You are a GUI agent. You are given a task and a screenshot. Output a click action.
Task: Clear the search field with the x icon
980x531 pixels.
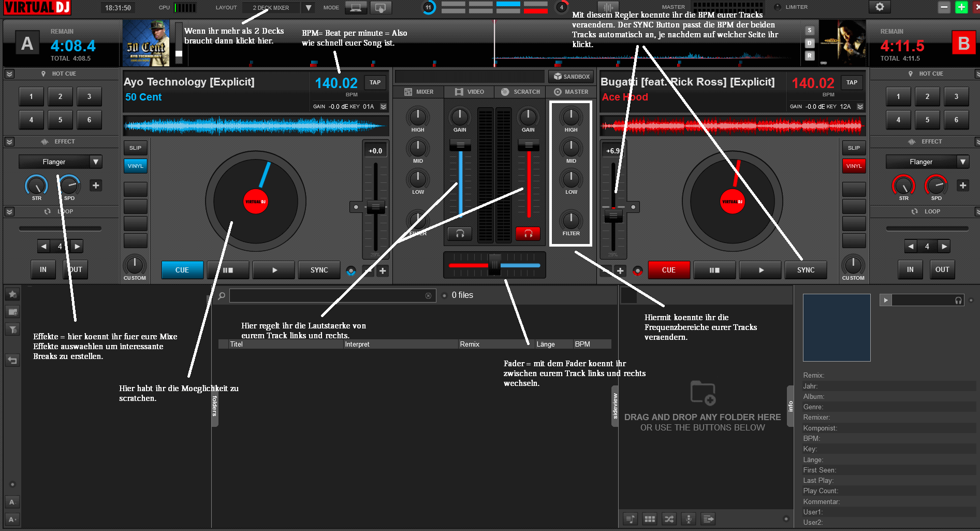click(x=428, y=296)
